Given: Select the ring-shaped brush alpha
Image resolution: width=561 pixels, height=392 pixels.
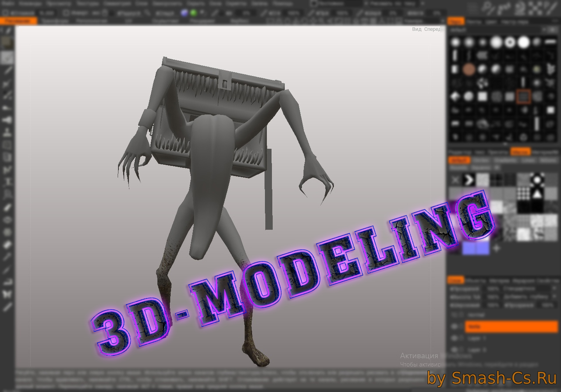Looking at the screenshot, I should coord(510,42).
